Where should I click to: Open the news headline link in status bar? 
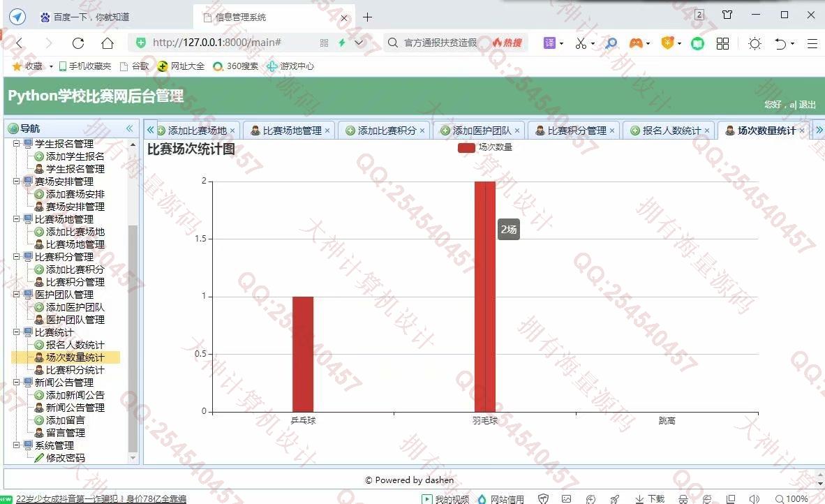click(x=101, y=498)
